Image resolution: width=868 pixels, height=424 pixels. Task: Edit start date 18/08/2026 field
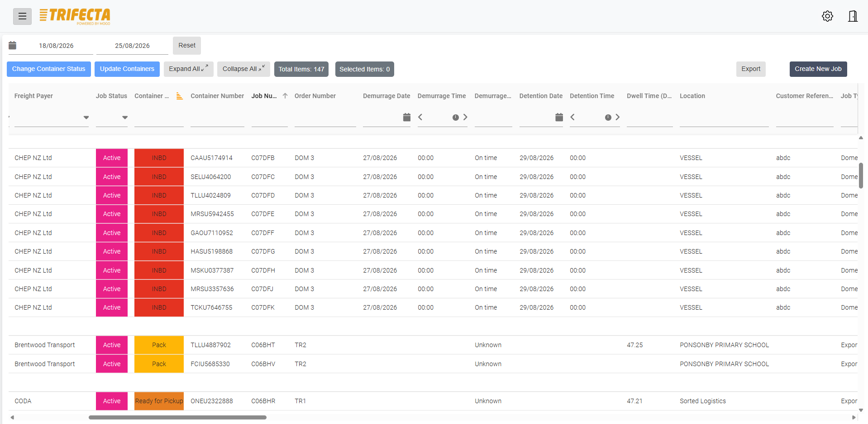pyautogui.click(x=56, y=46)
